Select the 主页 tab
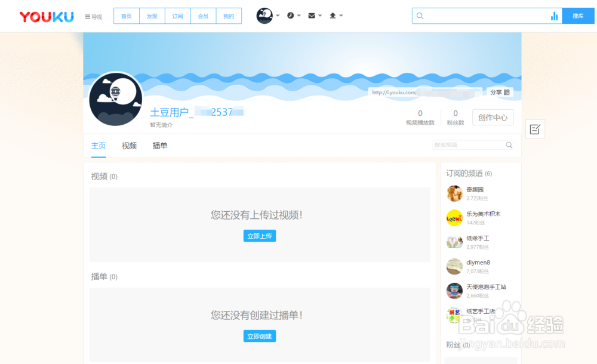Image resolution: width=597 pixels, height=364 pixels. click(99, 146)
